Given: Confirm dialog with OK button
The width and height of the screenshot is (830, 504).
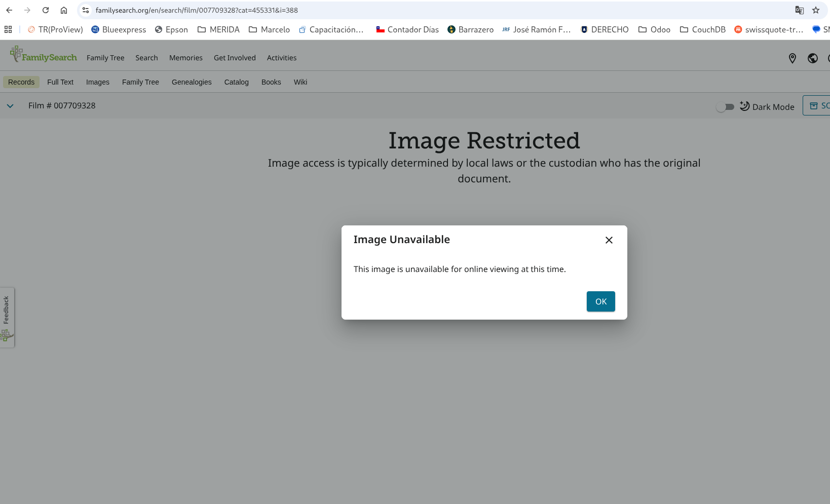Looking at the screenshot, I should click(x=601, y=301).
